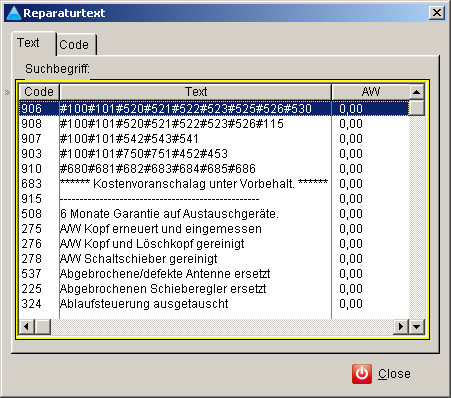The height and width of the screenshot is (398, 451).
Task: Select row with code 903
Action: pyautogui.click(x=214, y=154)
